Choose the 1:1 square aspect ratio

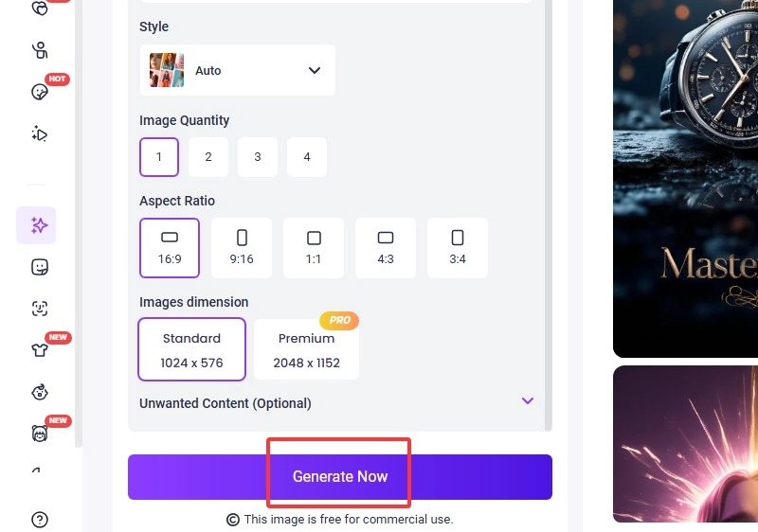(x=314, y=248)
